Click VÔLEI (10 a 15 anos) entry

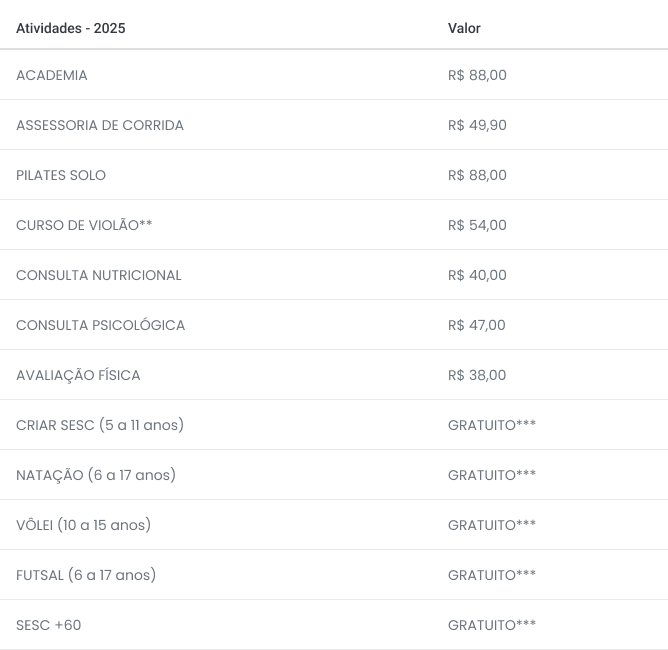coord(84,525)
